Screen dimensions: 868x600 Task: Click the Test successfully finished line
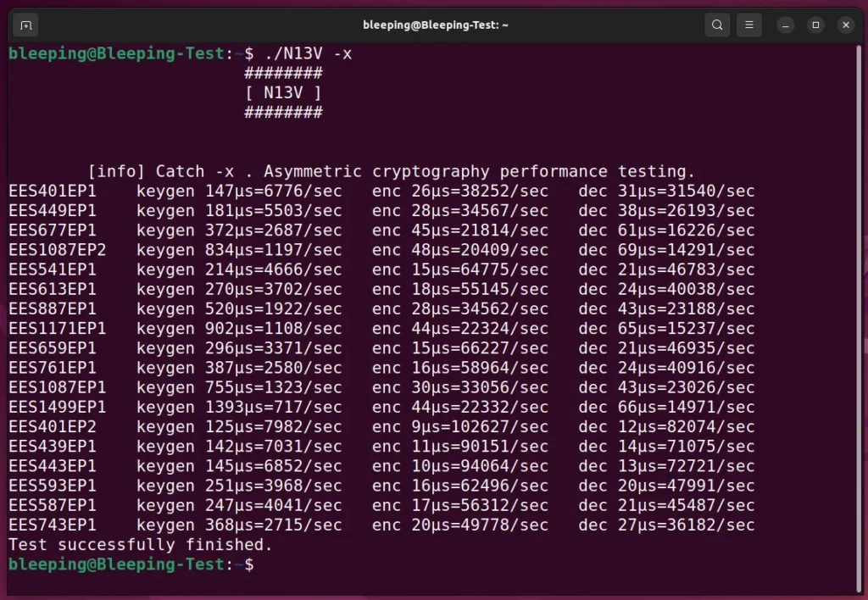click(x=141, y=545)
